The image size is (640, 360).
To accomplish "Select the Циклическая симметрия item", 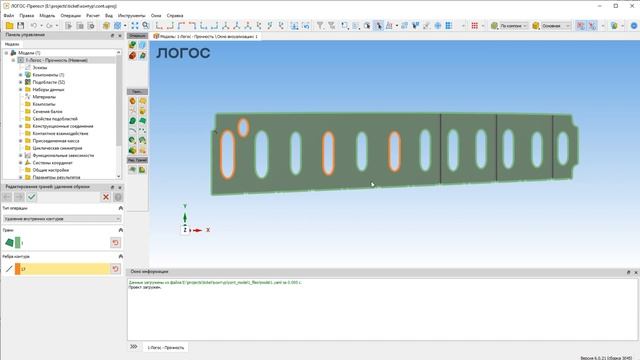I will point(57,148).
